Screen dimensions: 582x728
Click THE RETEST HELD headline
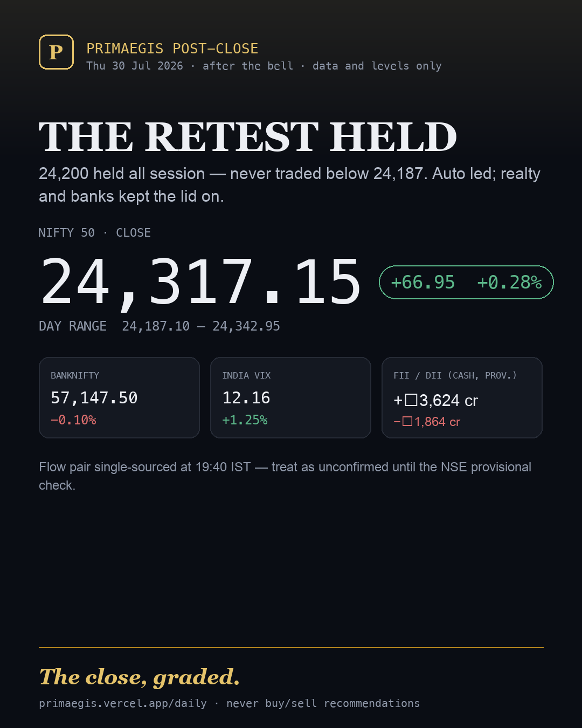(x=248, y=137)
